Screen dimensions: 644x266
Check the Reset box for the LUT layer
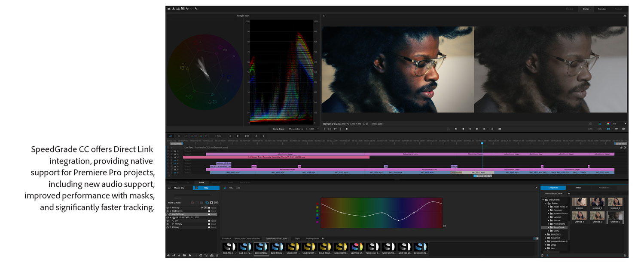[x=209, y=221]
